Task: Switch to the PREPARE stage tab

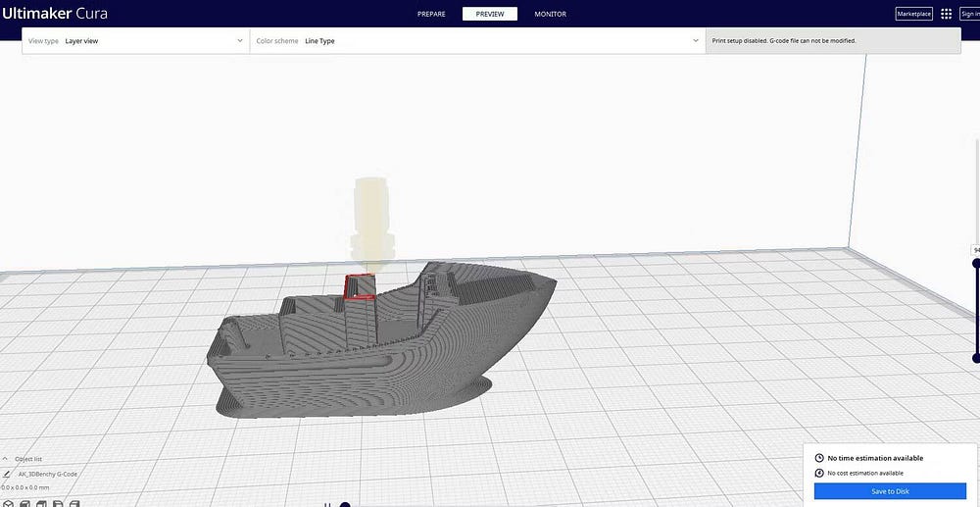Action: (x=431, y=14)
